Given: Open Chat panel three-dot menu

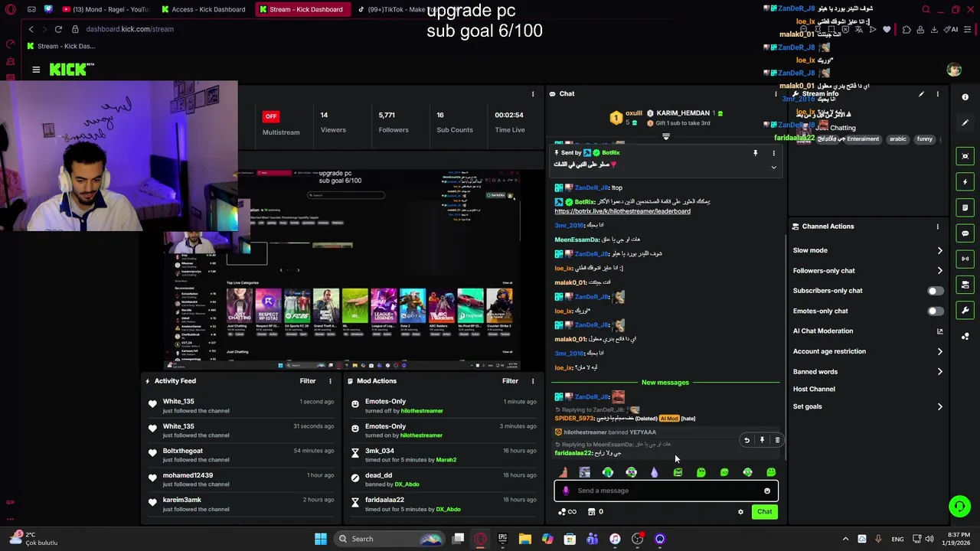Looking at the screenshot, I should click(776, 94).
